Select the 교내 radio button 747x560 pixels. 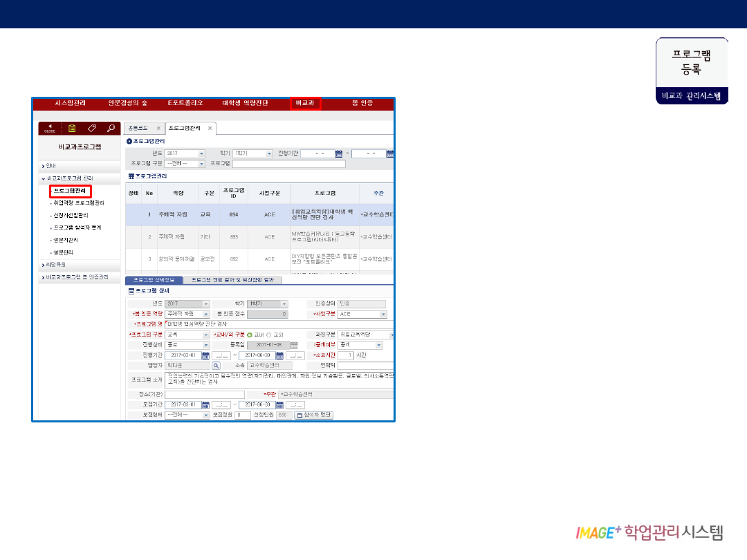250,335
